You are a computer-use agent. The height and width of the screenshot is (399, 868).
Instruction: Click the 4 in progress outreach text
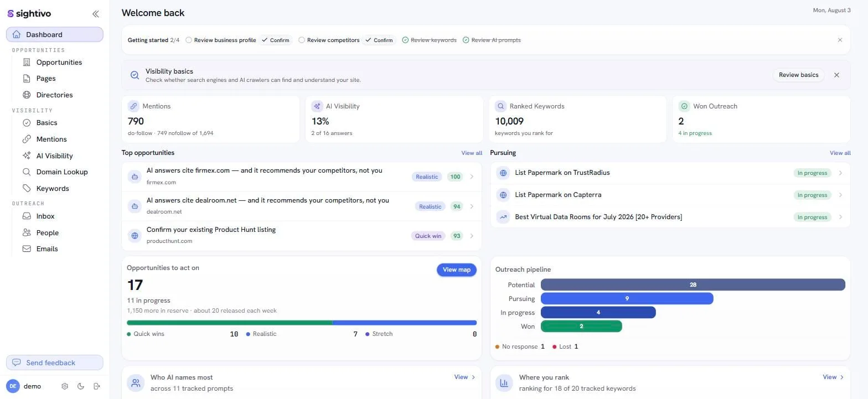695,133
